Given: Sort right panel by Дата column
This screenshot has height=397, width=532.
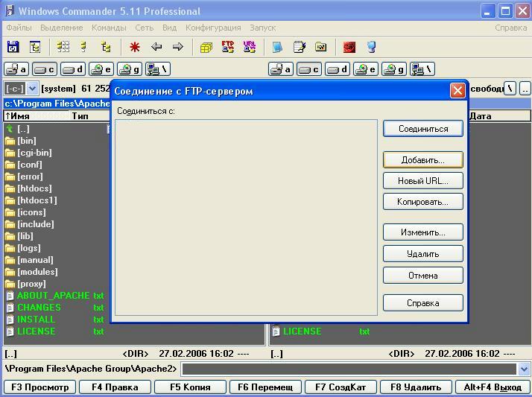Looking at the screenshot, I should click(499, 116).
